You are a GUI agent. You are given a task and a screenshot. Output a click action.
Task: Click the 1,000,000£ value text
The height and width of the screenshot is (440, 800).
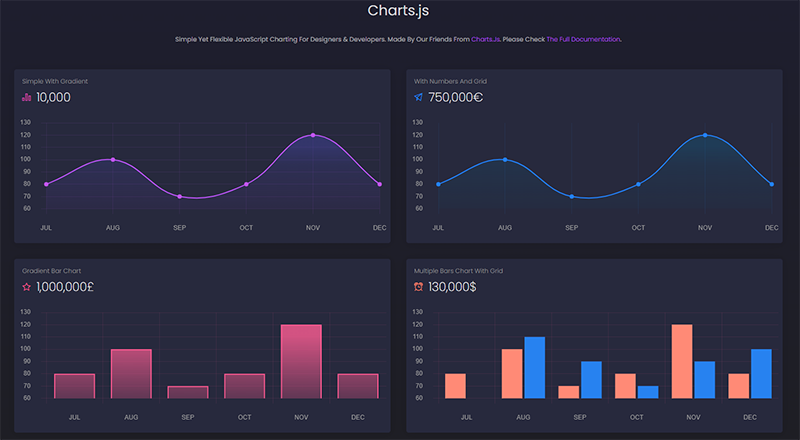pos(65,287)
